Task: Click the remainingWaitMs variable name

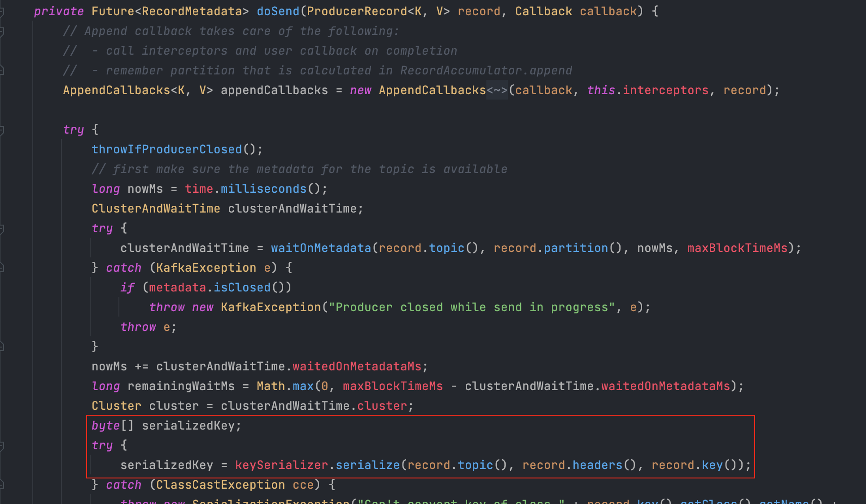Action: click(181, 387)
